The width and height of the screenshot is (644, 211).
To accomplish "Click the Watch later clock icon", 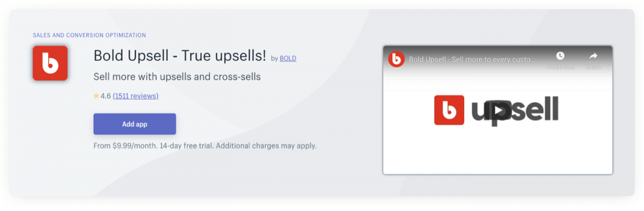I will coord(560,56).
